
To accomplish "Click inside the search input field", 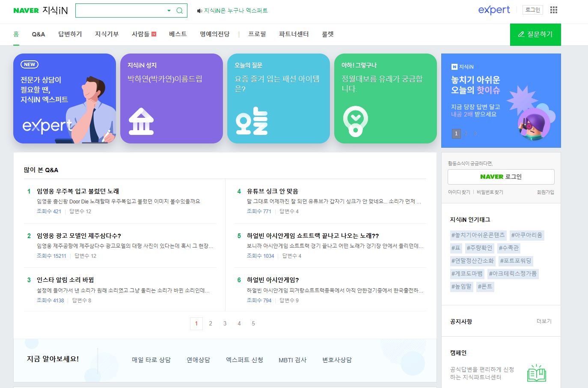I will coord(121,11).
